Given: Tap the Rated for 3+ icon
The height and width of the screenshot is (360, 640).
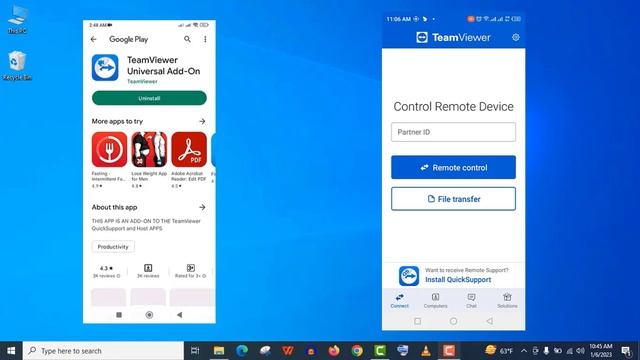Looking at the screenshot, I should (x=191, y=268).
